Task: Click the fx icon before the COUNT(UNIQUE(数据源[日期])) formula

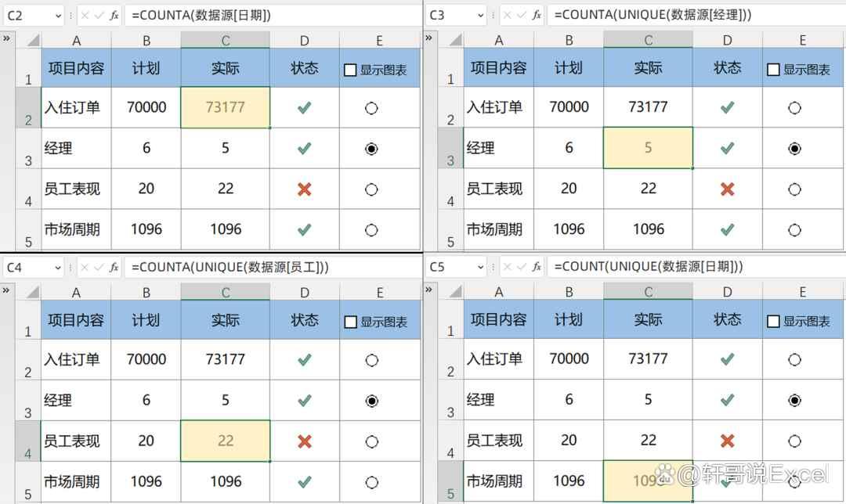Action: click(x=537, y=267)
